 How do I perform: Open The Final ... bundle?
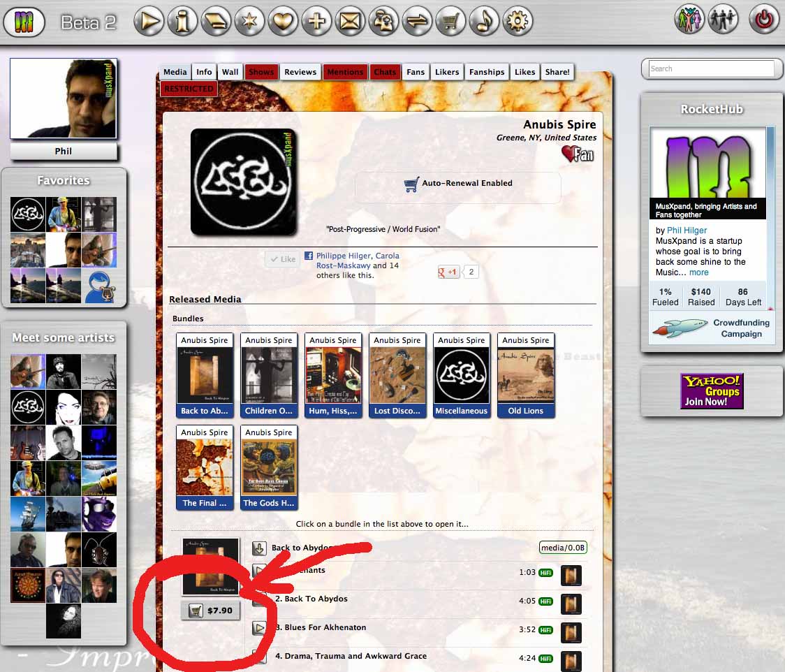(x=204, y=467)
